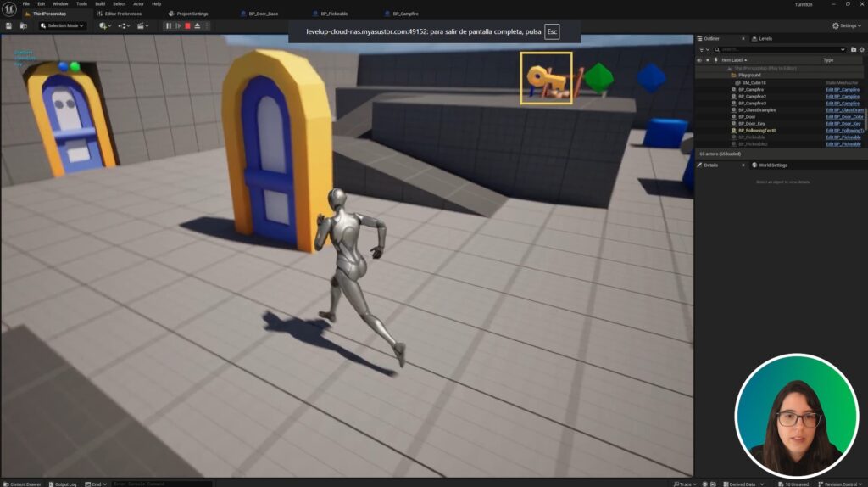Click the Unreal Engine logo icon
The height and width of the screenshot is (487, 868).
click(8, 8)
